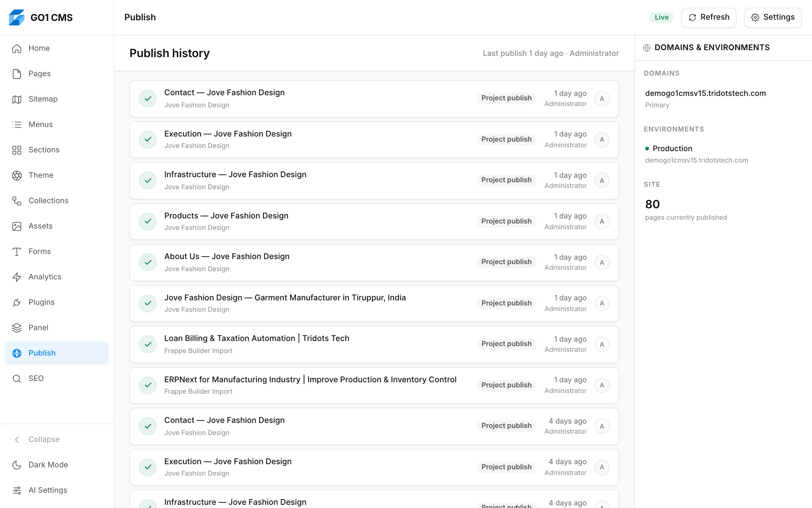
Task: Open primary domain demogo1cmsv15.tridotstech.com link
Action: pyautogui.click(x=705, y=93)
